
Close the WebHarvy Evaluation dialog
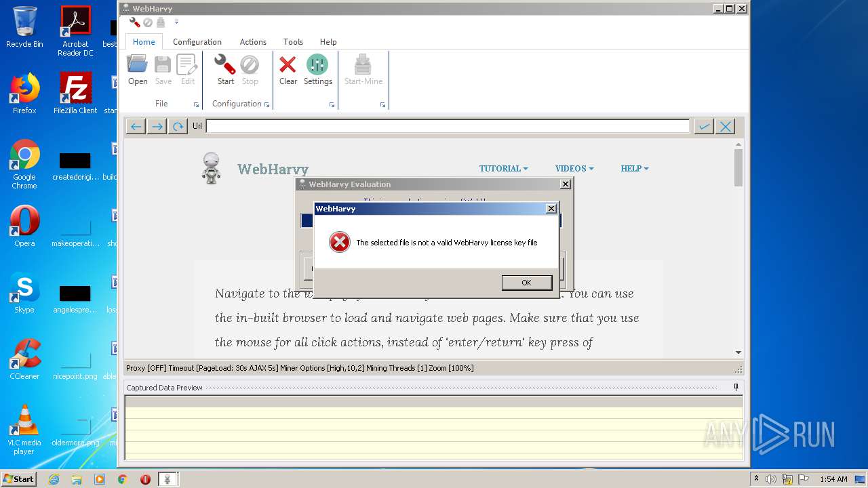pos(566,184)
